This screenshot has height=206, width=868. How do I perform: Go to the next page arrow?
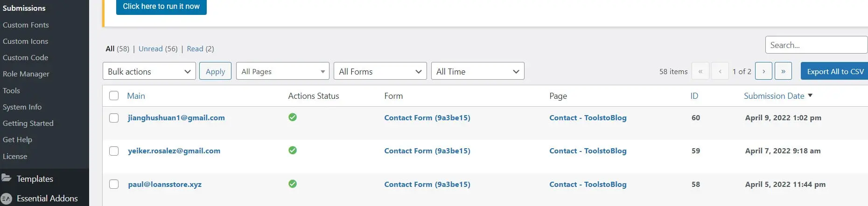(x=763, y=71)
